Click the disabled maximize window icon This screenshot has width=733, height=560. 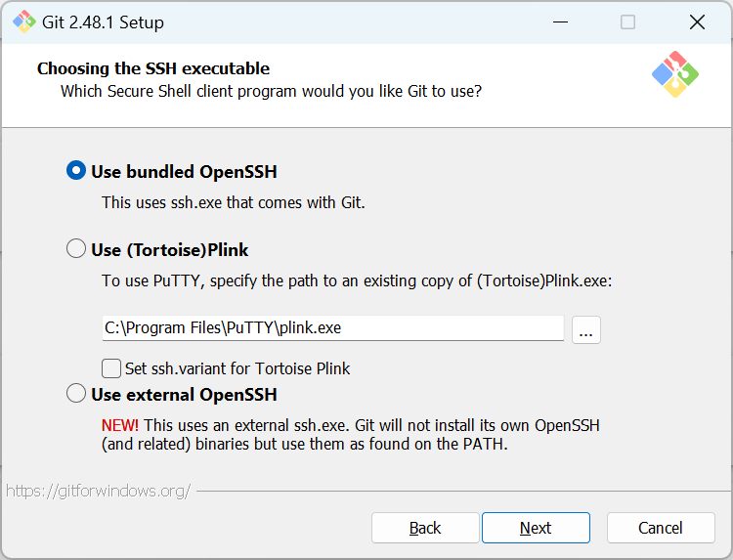point(627,22)
